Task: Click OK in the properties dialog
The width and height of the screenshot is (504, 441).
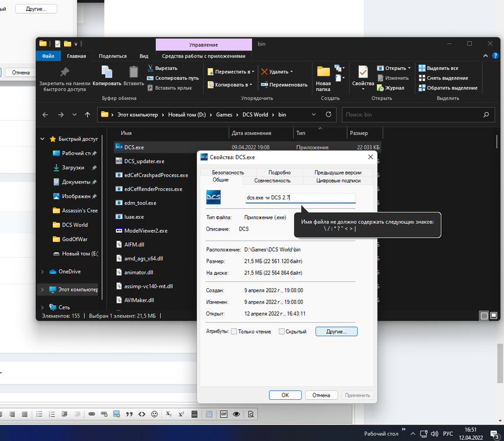Action: [x=285, y=395]
